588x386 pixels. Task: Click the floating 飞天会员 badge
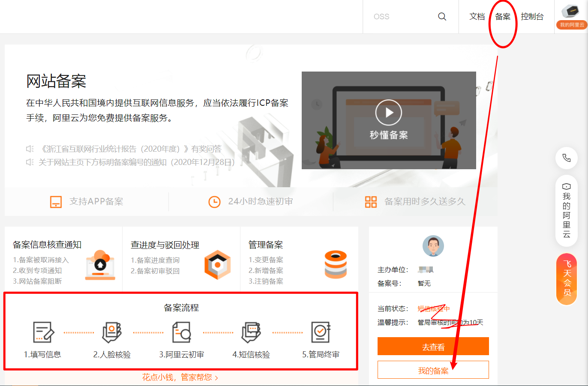[567, 279]
